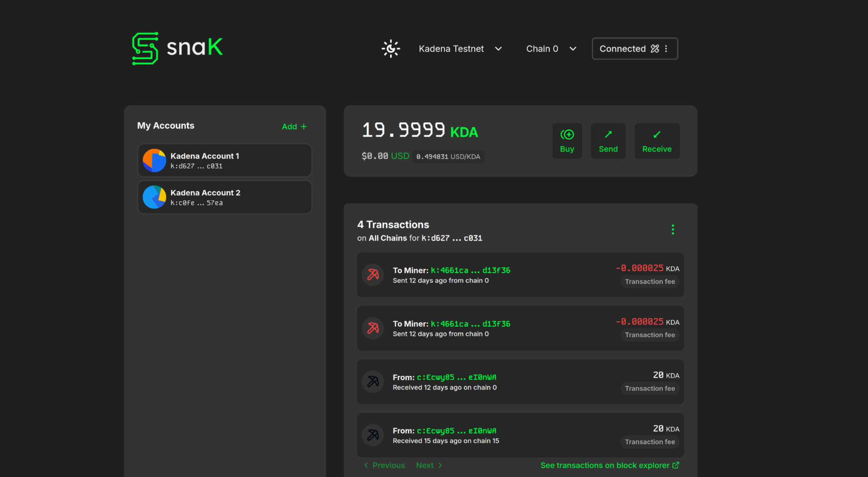The height and width of the screenshot is (477, 868).
Task: Click the snaK logo
Action: pos(177,48)
